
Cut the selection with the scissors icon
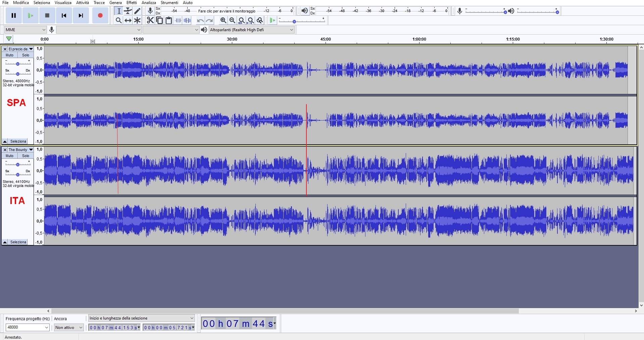150,20
